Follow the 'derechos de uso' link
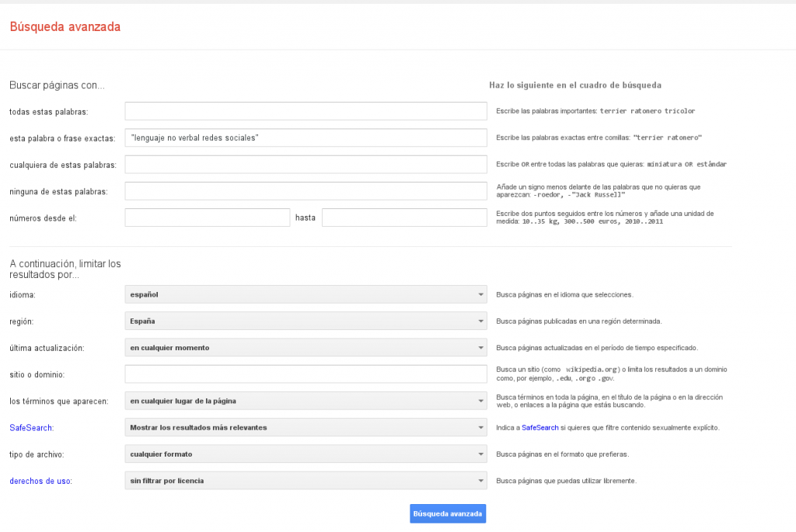 [40, 481]
